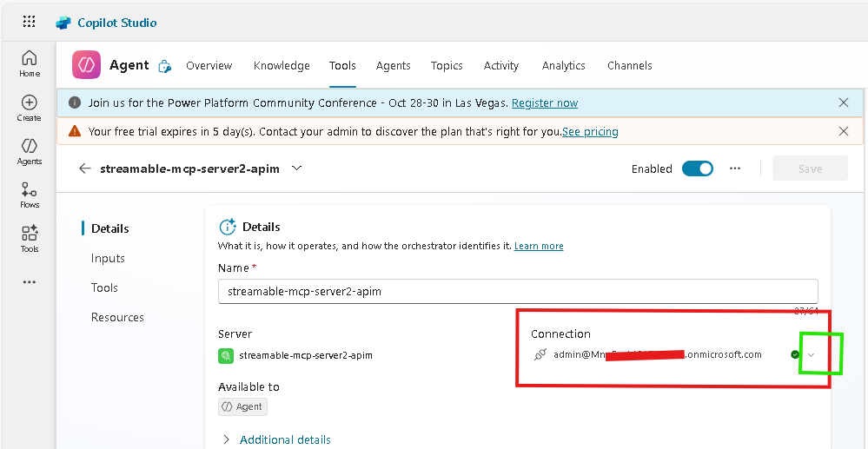
Task: Click the pink Agent avatar icon
Action: coord(86,65)
